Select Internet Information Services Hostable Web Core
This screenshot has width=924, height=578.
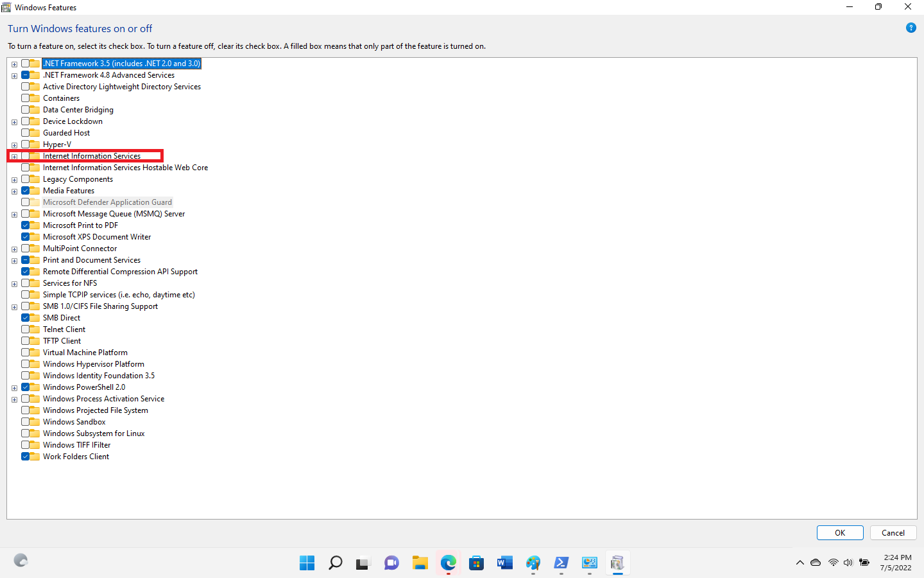125,168
